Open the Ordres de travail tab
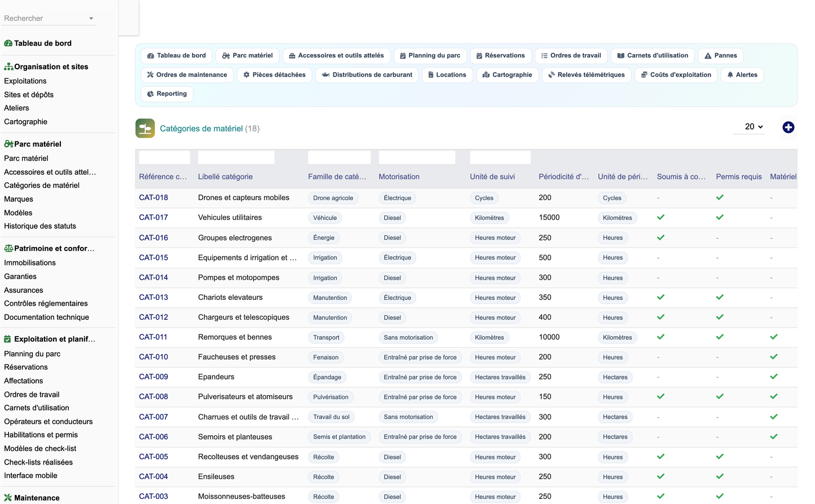 pos(571,56)
